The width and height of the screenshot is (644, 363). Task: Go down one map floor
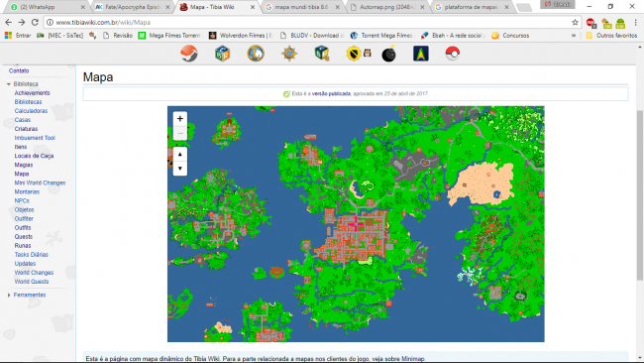(x=180, y=169)
